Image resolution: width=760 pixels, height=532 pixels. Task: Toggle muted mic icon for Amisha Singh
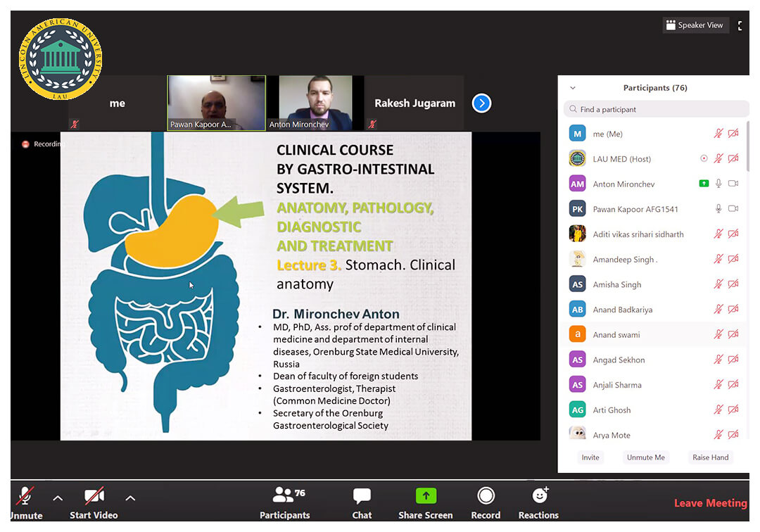(x=718, y=284)
